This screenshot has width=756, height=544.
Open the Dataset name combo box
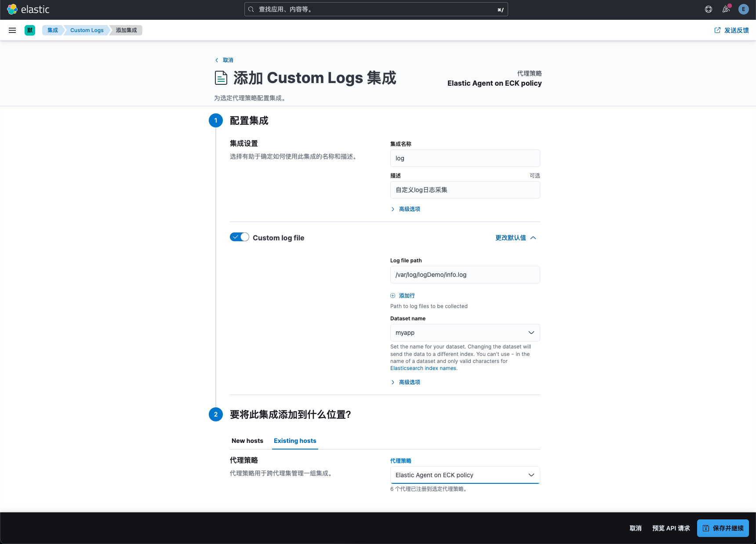(x=465, y=333)
